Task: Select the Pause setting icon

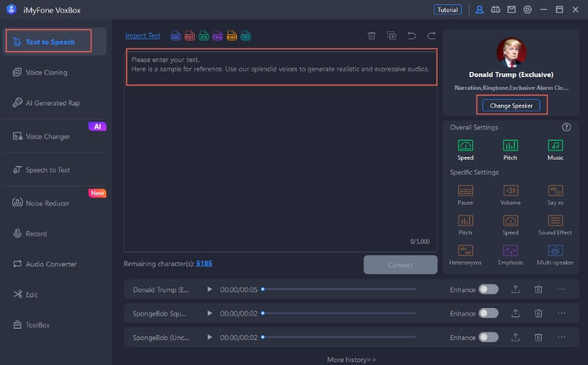Action: point(465,191)
